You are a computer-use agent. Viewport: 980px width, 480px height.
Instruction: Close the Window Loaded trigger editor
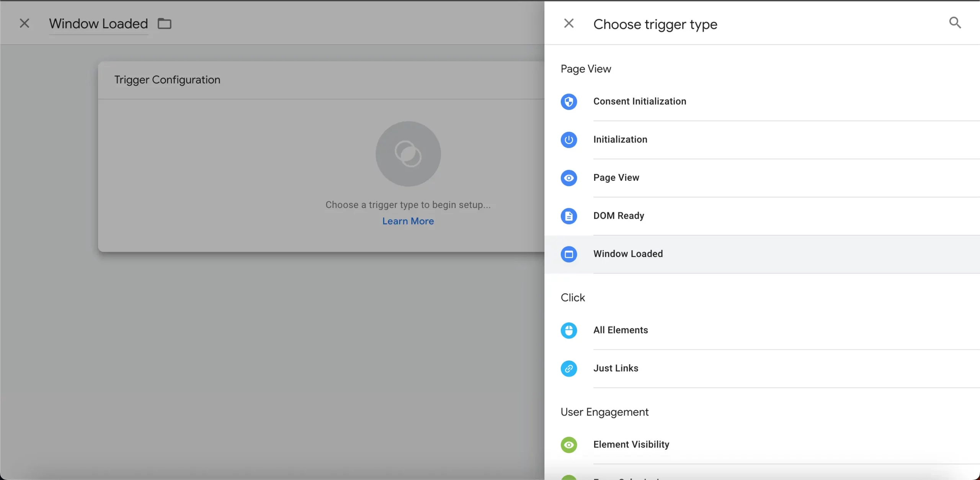[x=24, y=23]
